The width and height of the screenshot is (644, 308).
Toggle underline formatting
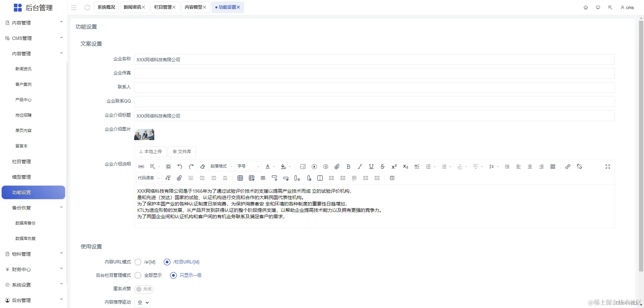pos(371,167)
